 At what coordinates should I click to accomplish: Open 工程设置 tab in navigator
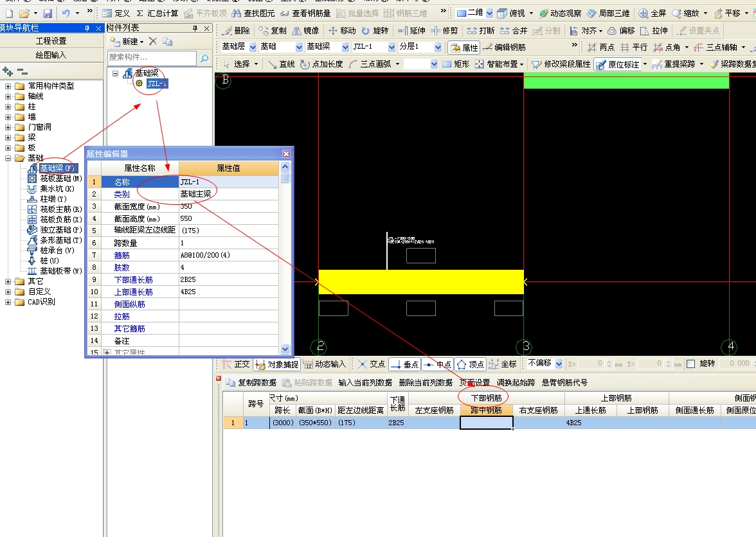coord(51,41)
